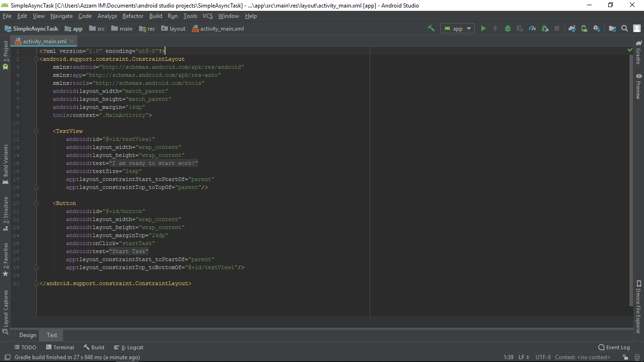This screenshot has width=644, height=362.
Task: Click the Search Everywhere magnifier icon
Action: pyautogui.click(x=625, y=28)
